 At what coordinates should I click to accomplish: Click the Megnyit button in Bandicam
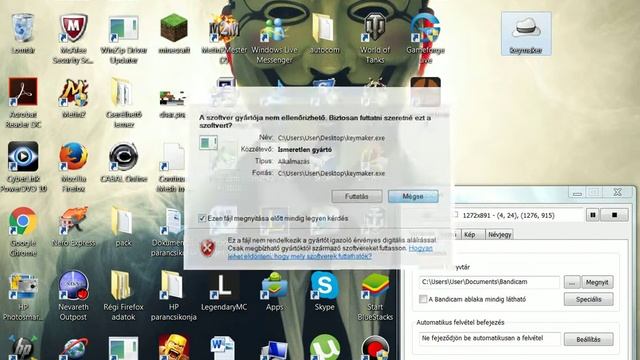tap(597, 282)
